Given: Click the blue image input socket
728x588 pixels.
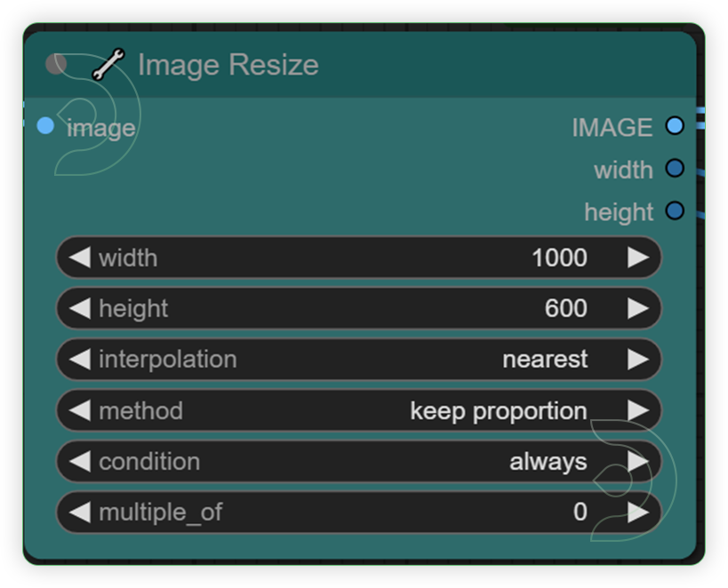Looking at the screenshot, I should click(44, 126).
